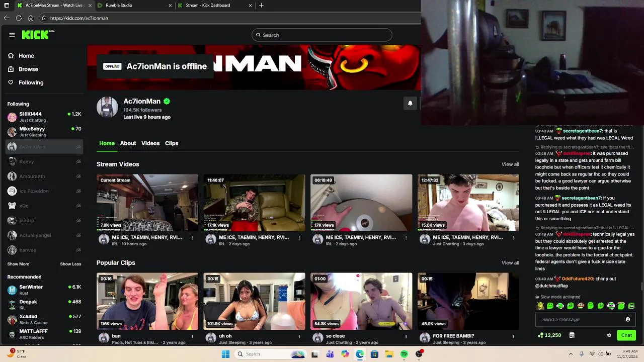This screenshot has height=362, width=644.
Task: Open MikeBabyy channel in Following
Action: (x=44, y=132)
